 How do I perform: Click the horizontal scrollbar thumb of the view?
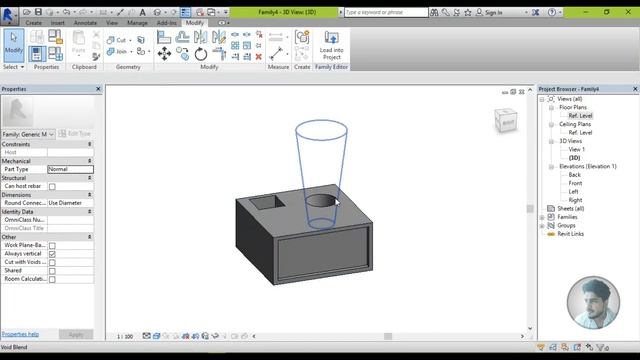click(x=388, y=336)
